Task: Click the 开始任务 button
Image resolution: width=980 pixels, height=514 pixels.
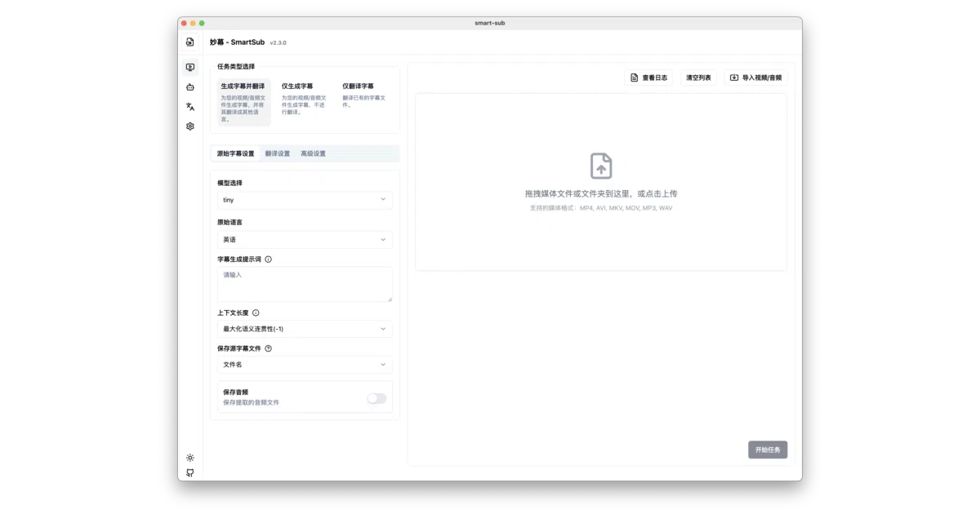Action: tap(768, 450)
